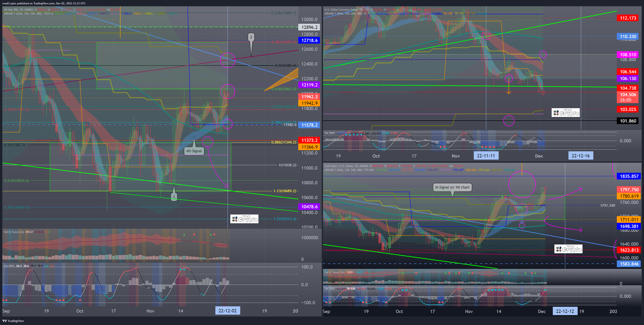
Task: Click the 1(11038.2) Fibonacci label
Action: (x=287, y=165)
